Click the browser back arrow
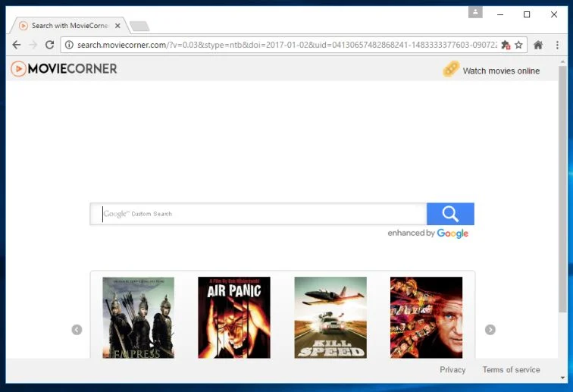 coord(17,45)
